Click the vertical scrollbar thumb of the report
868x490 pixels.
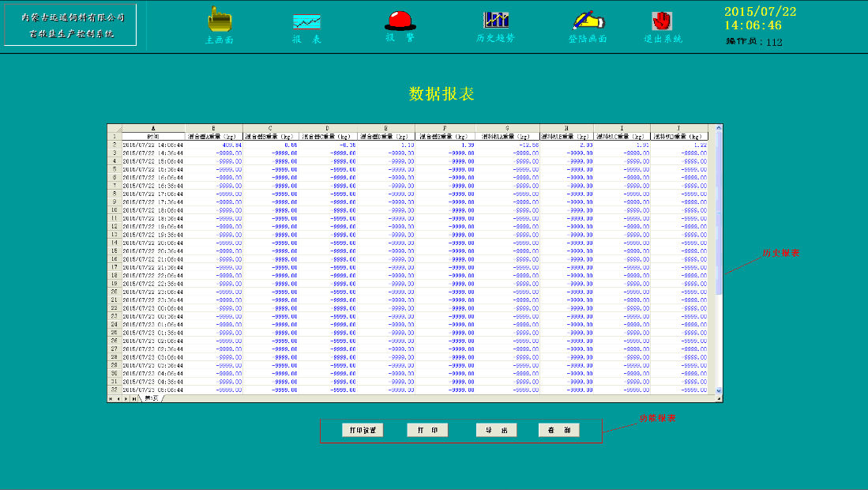coord(719,213)
